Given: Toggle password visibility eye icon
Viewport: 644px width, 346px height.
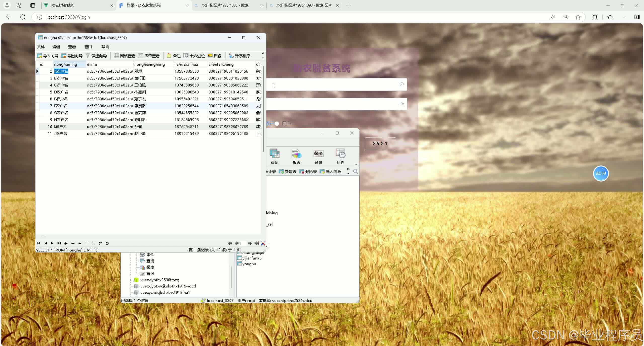Looking at the screenshot, I should pyautogui.click(x=401, y=104).
